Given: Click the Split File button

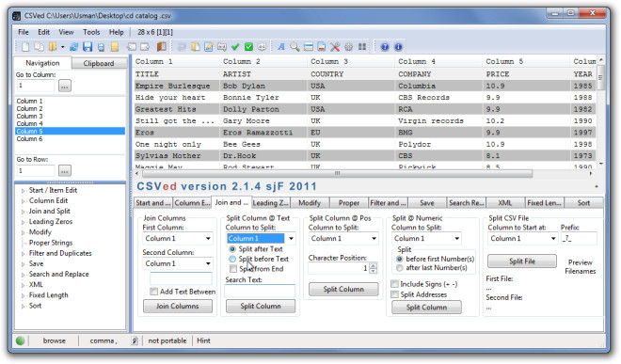Looking at the screenshot, I should tap(522, 261).
